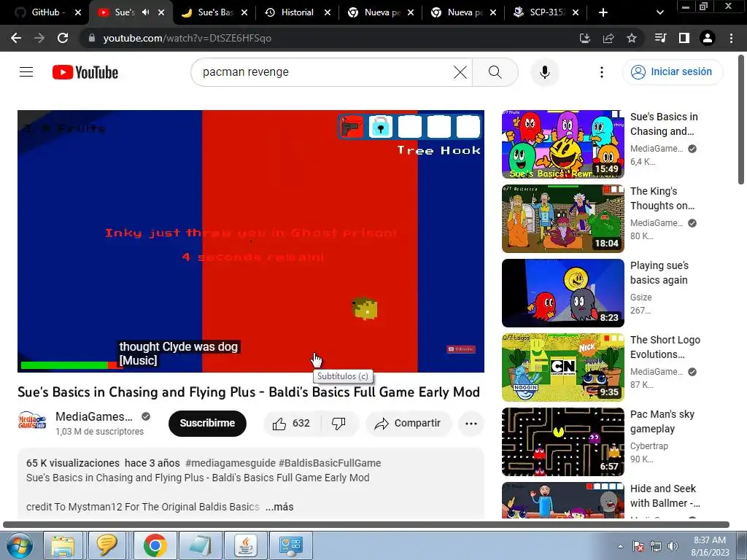Click the system tray volume speaker icon

pos(673,546)
